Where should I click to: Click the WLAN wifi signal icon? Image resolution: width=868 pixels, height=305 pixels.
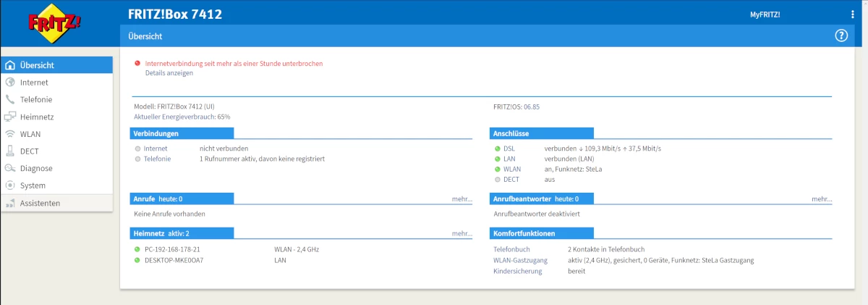[10, 134]
